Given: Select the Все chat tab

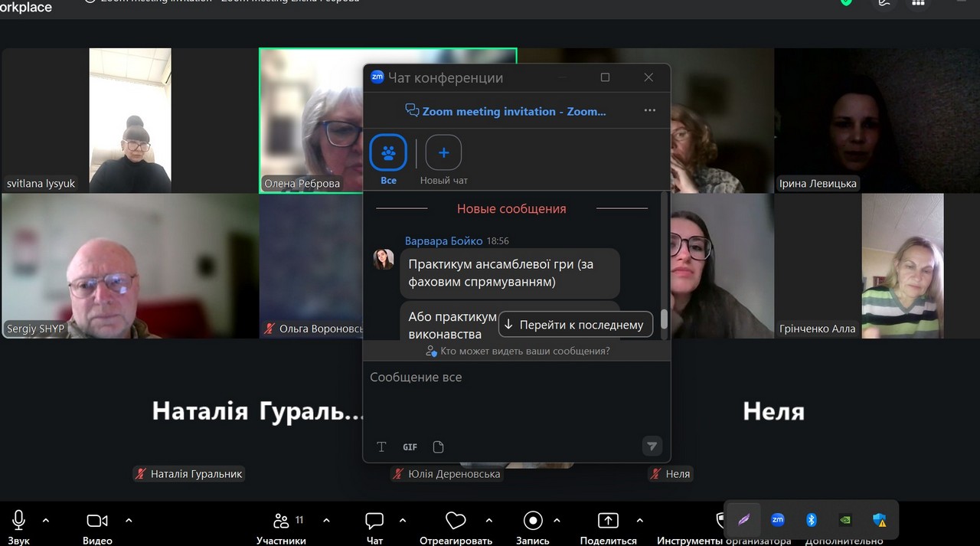Looking at the screenshot, I should click(x=388, y=153).
